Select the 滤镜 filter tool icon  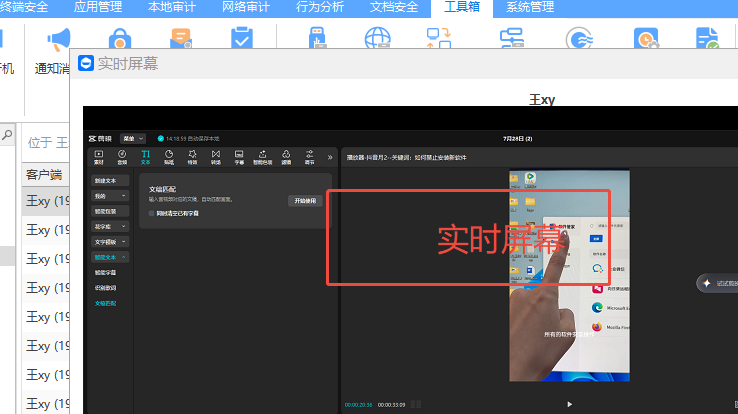pyautogui.click(x=286, y=157)
